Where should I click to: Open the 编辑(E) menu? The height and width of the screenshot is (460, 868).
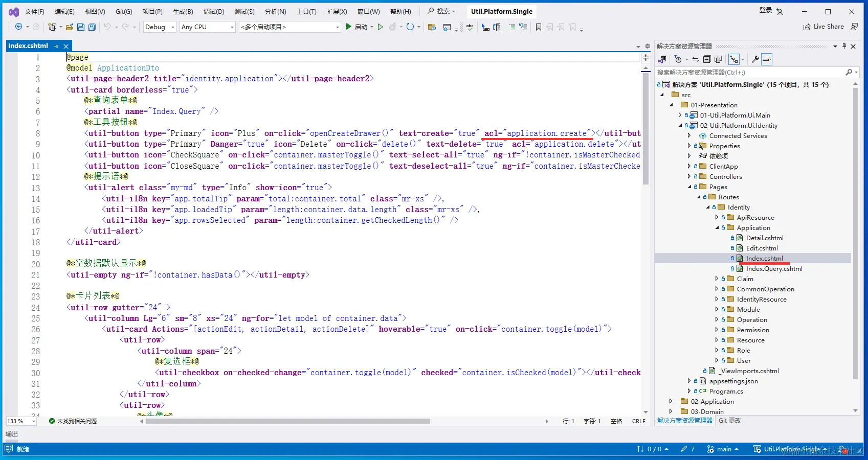[64, 11]
